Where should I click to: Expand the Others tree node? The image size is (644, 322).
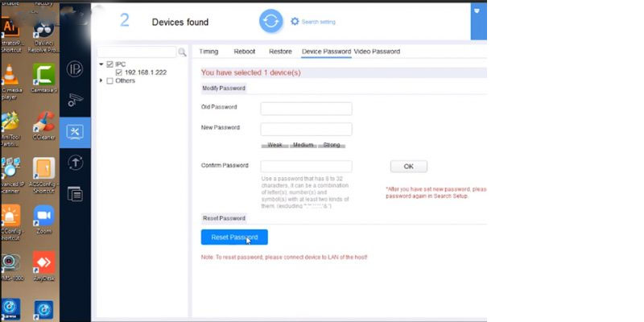[x=101, y=80]
